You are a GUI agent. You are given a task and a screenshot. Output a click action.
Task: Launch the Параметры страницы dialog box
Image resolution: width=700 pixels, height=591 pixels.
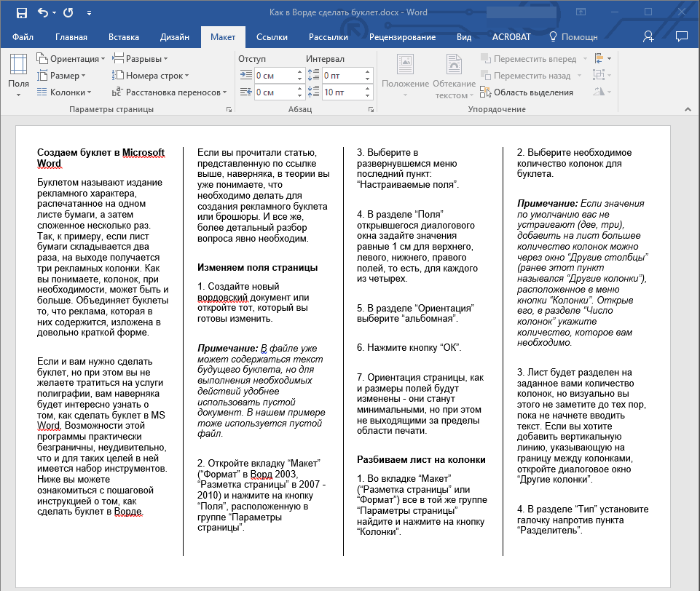pyautogui.click(x=229, y=109)
